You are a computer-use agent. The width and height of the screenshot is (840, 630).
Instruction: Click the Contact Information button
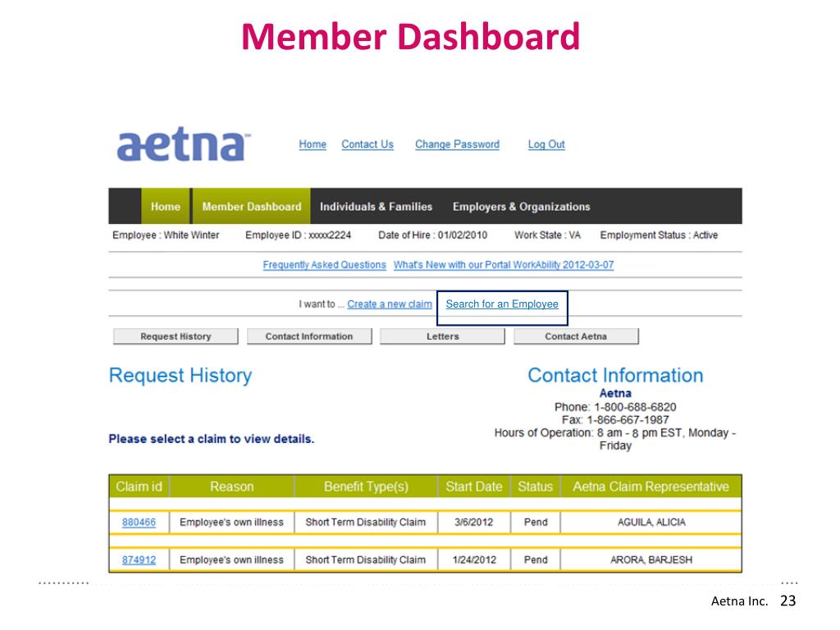click(309, 336)
